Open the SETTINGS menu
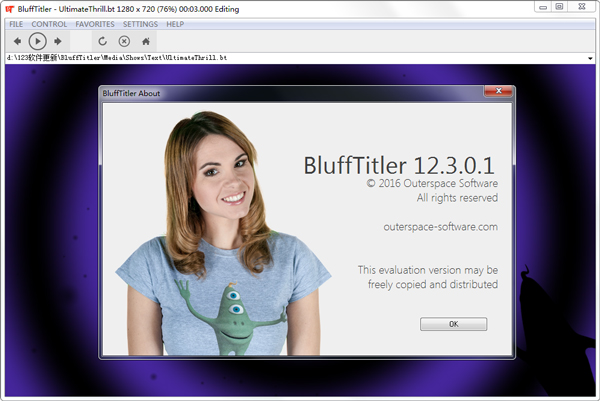The height and width of the screenshot is (401, 600). click(140, 24)
